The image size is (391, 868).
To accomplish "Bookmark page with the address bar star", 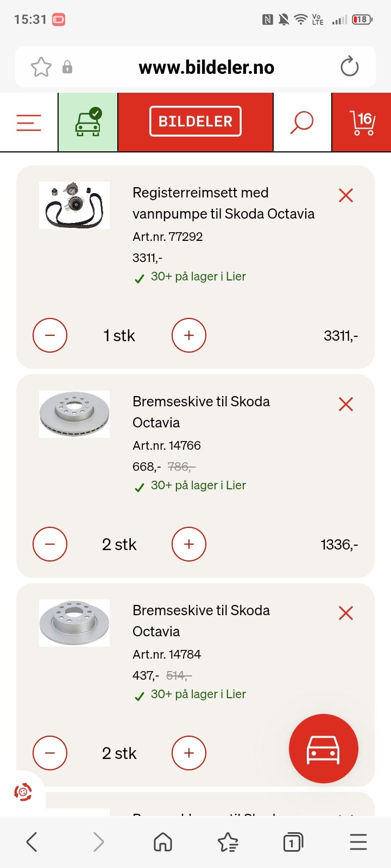I will [41, 67].
